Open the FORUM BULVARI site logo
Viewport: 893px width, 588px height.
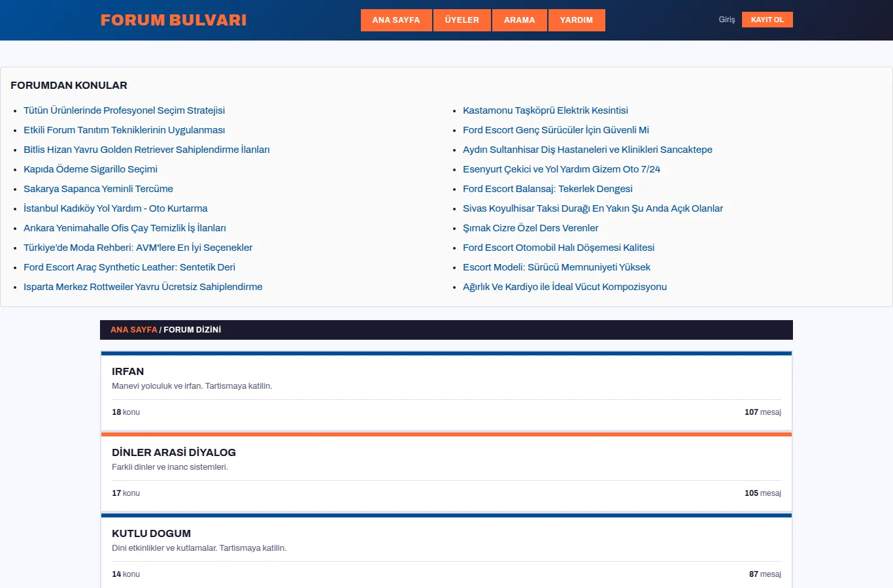pyautogui.click(x=173, y=20)
